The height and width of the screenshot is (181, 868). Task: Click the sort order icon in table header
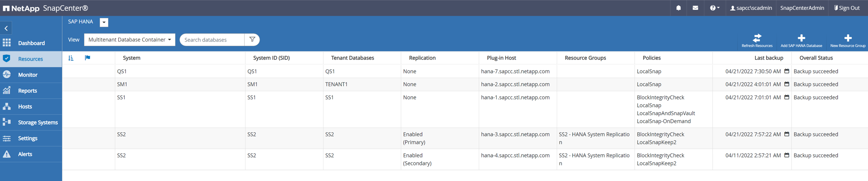pyautogui.click(x=71, y=58)
